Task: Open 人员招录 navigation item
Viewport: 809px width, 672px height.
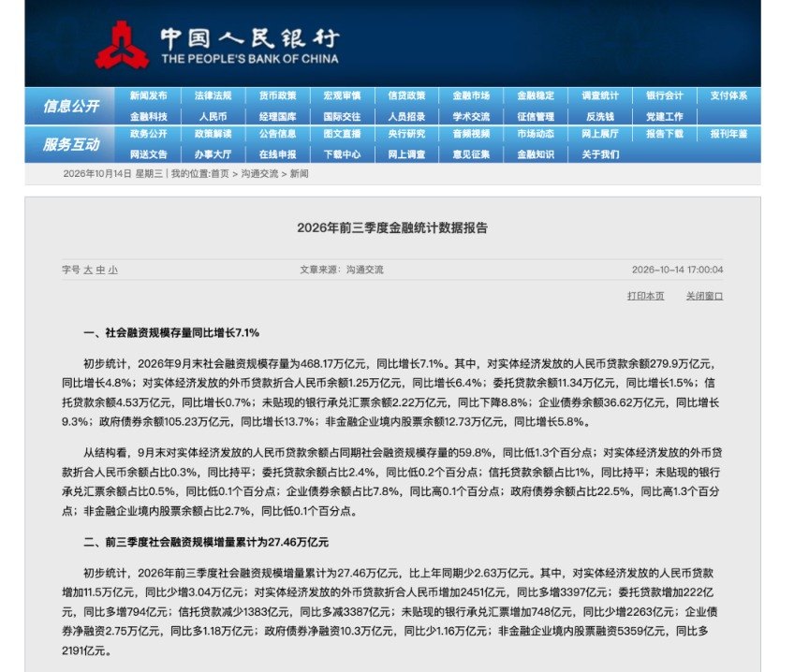Action: [406, 117]
